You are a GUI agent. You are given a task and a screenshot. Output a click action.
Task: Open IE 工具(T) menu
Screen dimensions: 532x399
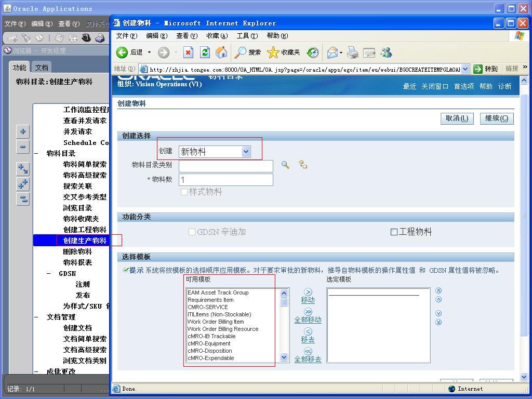[x=247, y=36]
